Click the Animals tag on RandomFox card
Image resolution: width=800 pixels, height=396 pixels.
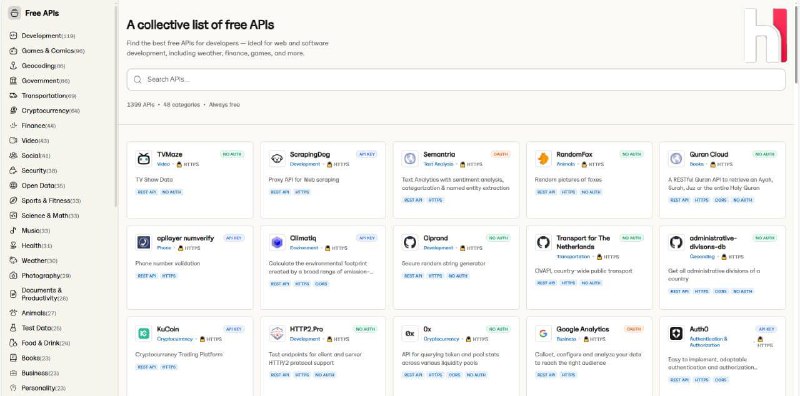[x=566, y=164]
